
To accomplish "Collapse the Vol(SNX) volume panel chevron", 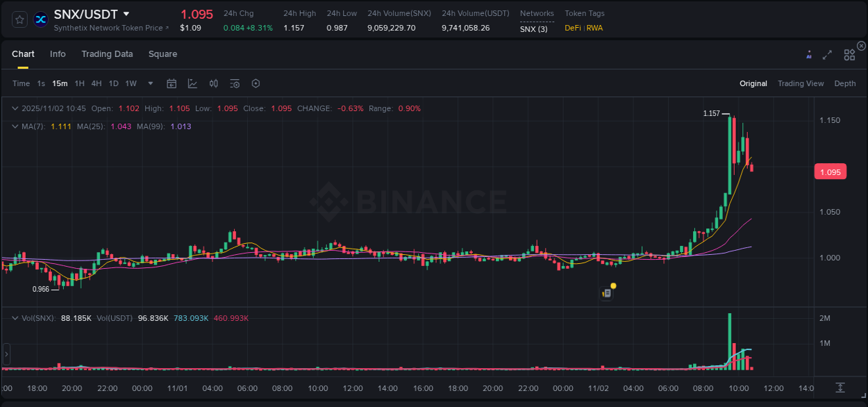I will tap(15, 317).
